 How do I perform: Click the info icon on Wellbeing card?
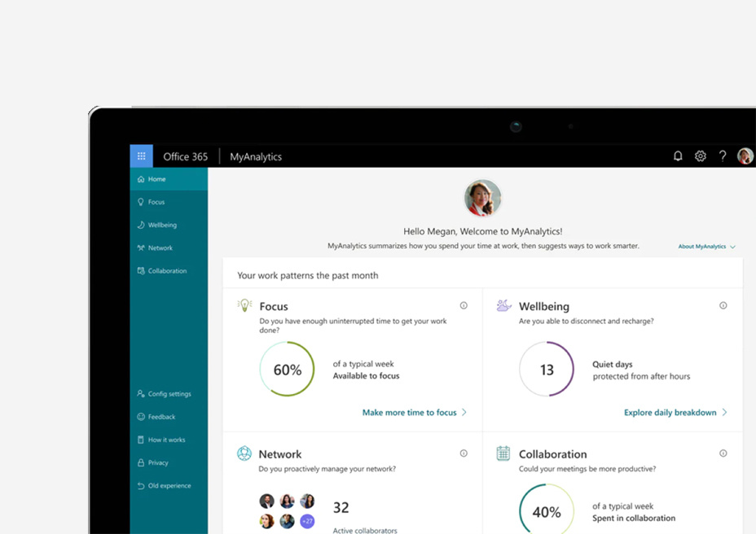click(723, 306)
